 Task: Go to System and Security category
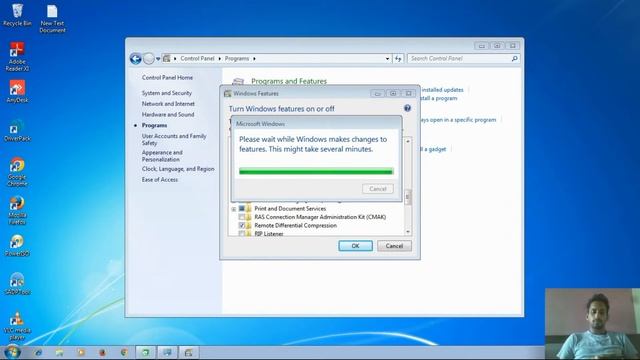167,93
